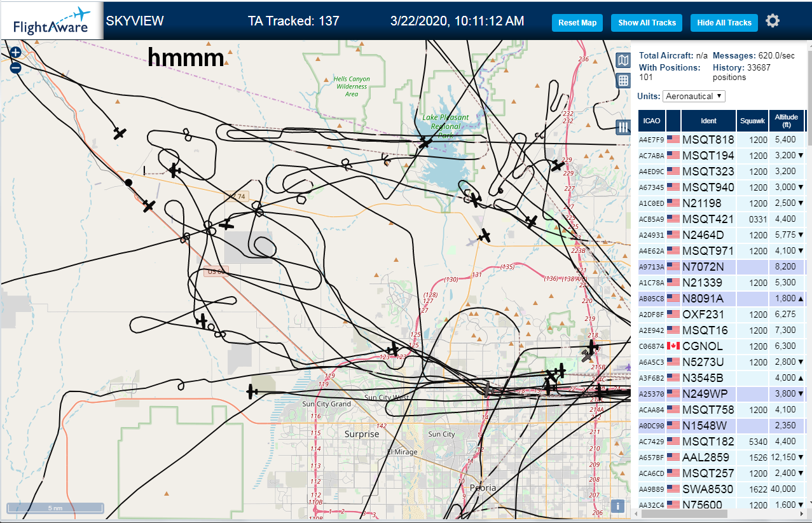This screenshot has width=812, height=523.
Task: Open settings gear icon
Action: coord(773,21)
